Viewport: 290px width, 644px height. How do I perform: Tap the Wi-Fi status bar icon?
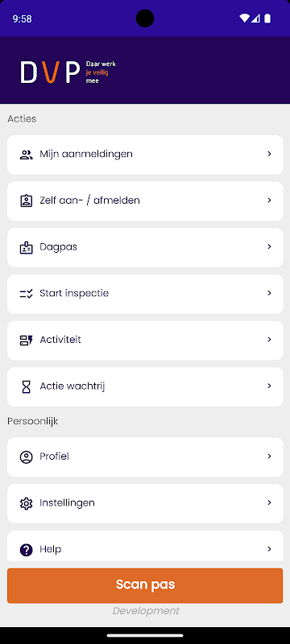pyautogui.click(x=244, y=19)
